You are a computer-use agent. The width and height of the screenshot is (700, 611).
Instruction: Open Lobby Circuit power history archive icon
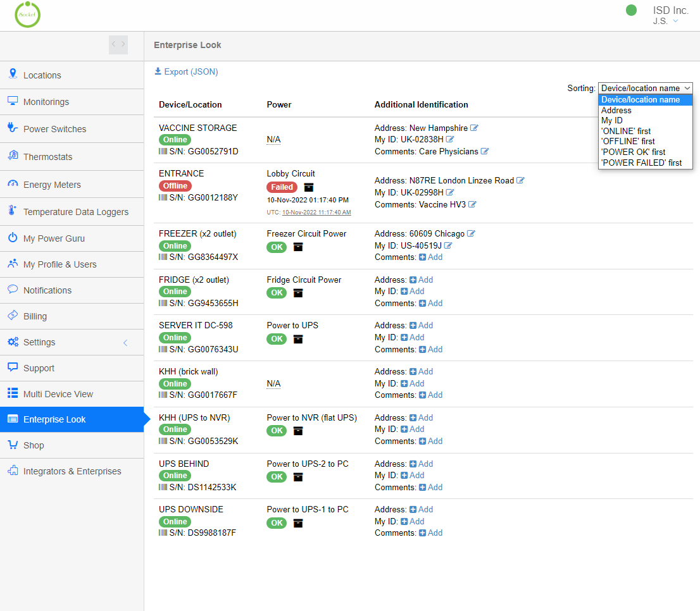point(308,187)
